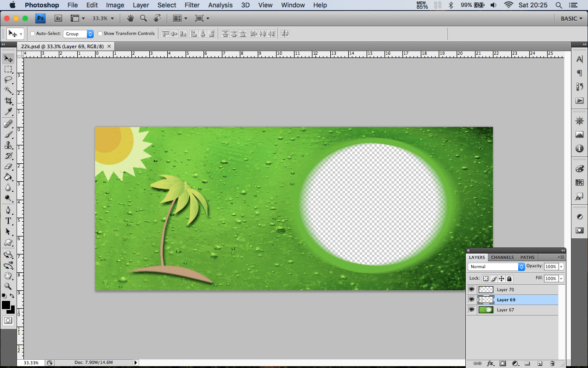Launch Bridge from the Br button
This screenshot has width=588, height=368.
58,18
